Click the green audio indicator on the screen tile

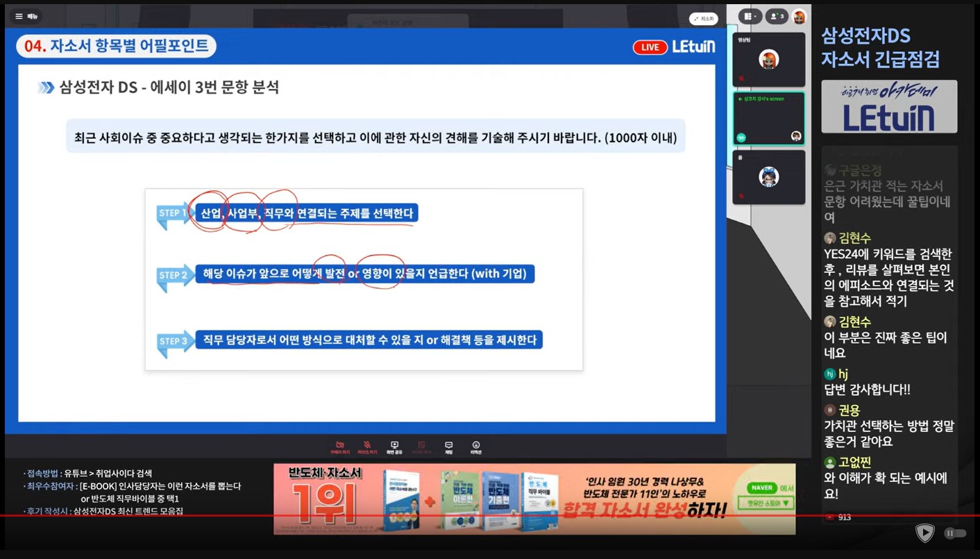click(741, 137)
